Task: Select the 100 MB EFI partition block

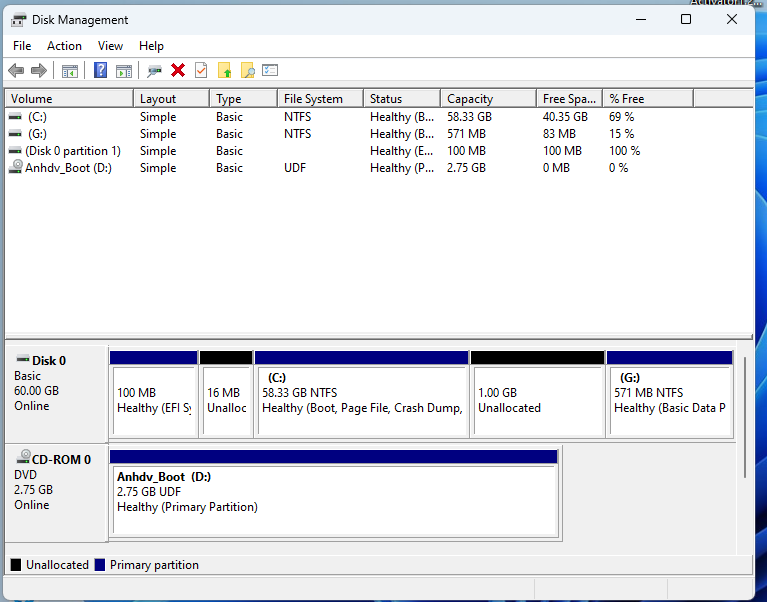Action: tap(154, 394)
